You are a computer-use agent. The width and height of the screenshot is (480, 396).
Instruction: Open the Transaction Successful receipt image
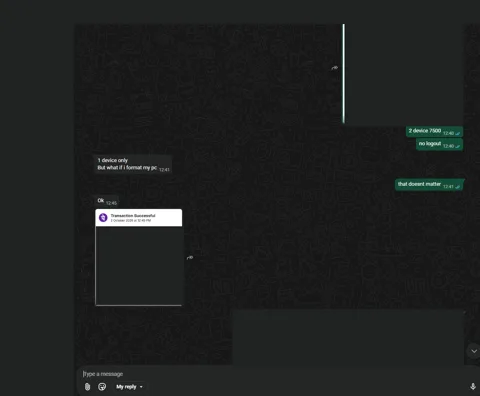point(139,257)
